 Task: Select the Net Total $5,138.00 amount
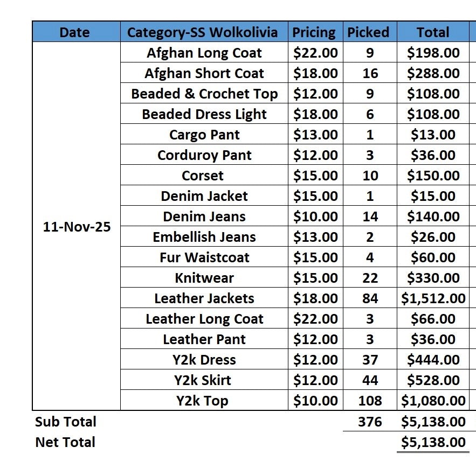tap(433, 442)
